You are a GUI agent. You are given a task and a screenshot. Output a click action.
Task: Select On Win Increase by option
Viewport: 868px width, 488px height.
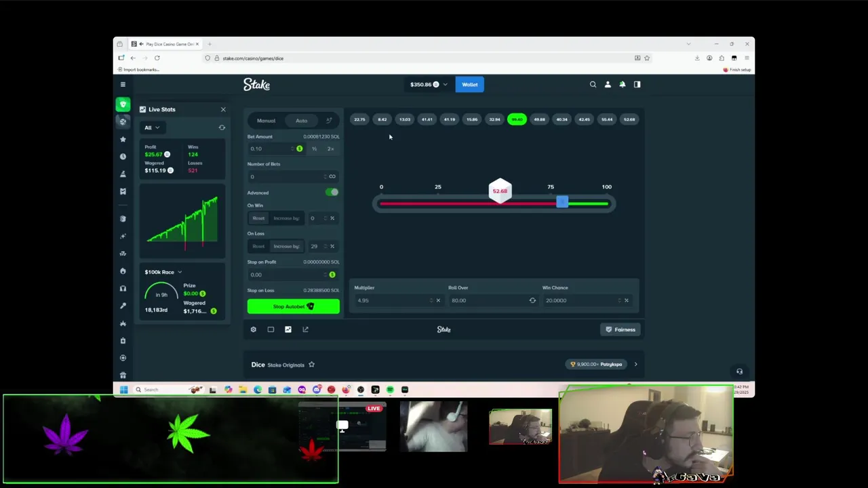tap(286, 218)
